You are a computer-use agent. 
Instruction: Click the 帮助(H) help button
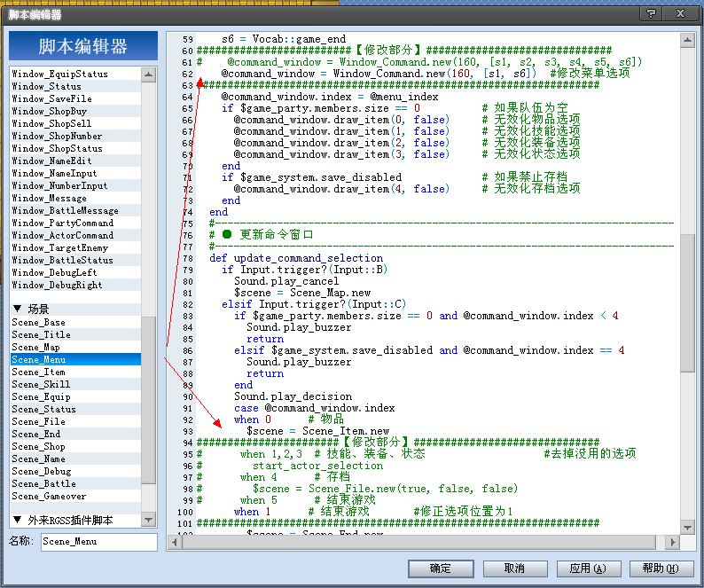pos(661,568)
